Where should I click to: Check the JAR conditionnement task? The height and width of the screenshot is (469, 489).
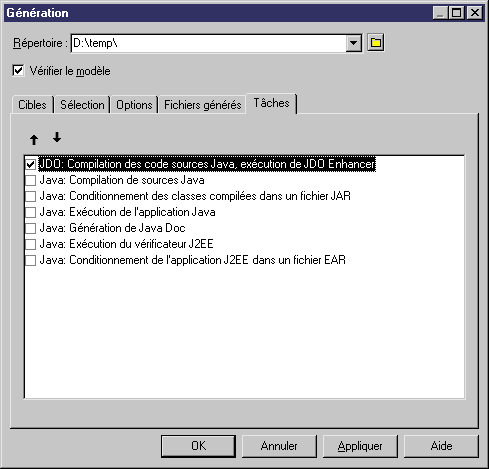click(30, 196)
